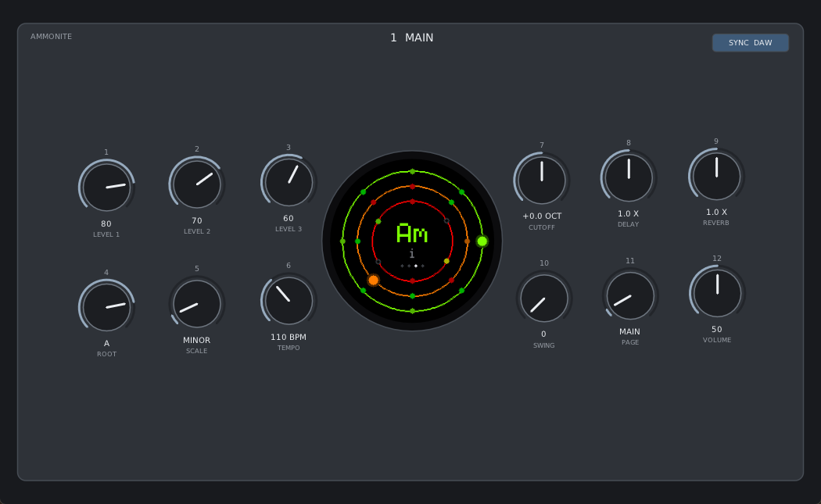Click the '1.0 X' value above REVERB

tap(716, 212)
